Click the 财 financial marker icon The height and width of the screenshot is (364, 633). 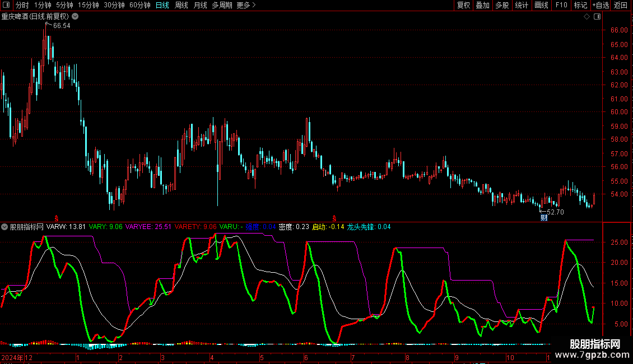(543, 218)
